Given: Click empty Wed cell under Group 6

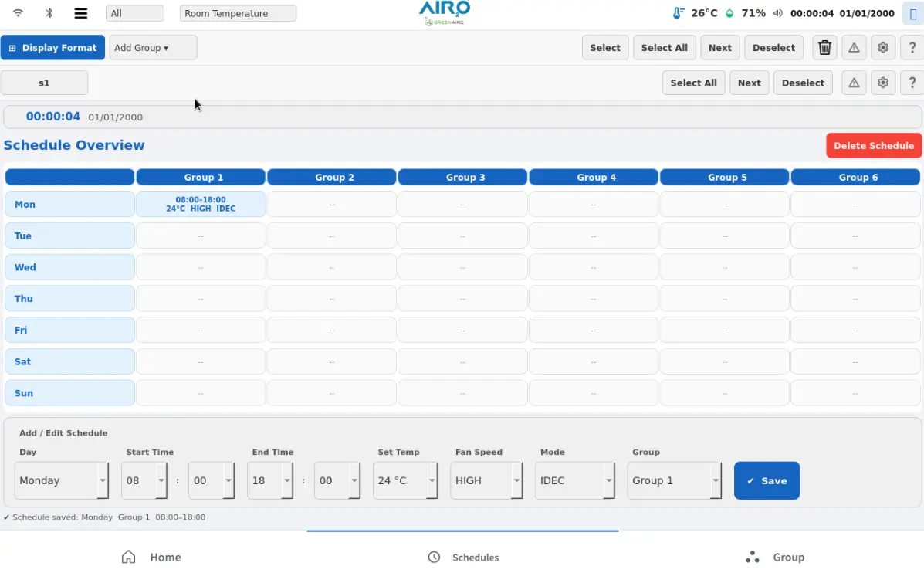Looking at the screenshot, I should coord(855,267).
